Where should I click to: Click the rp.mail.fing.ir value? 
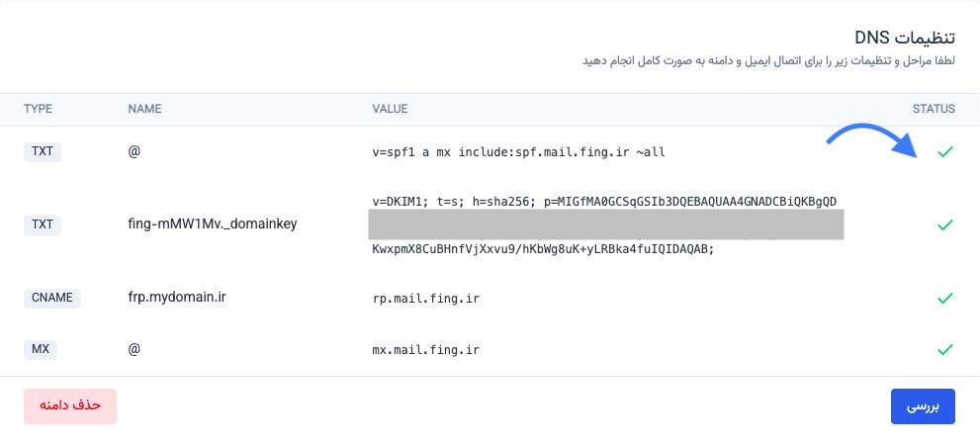coord(426,299)
